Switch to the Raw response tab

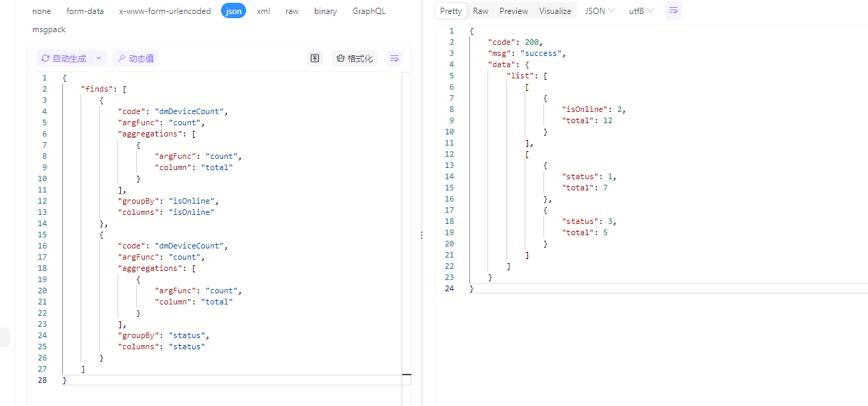click(x=481, y=11)
